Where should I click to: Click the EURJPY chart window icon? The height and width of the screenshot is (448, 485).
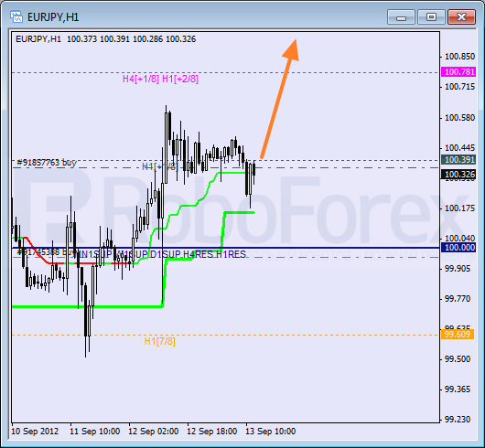point(16,16)
